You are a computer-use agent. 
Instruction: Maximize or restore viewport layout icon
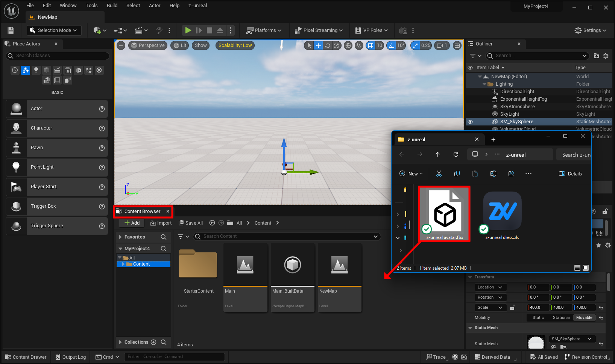tap(457, 45)
